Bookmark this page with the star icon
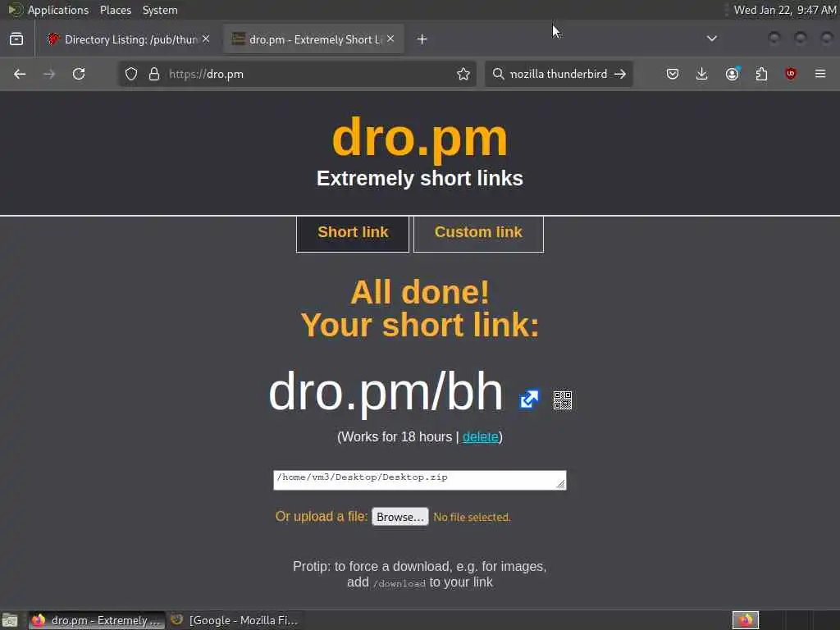840x630 pixels. coord(463,74)
